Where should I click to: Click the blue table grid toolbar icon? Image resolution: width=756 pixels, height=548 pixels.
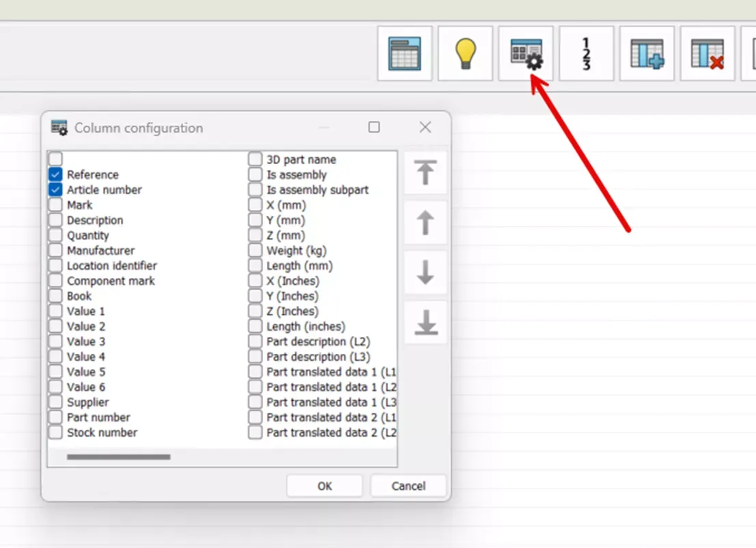(x=405, y=53)
